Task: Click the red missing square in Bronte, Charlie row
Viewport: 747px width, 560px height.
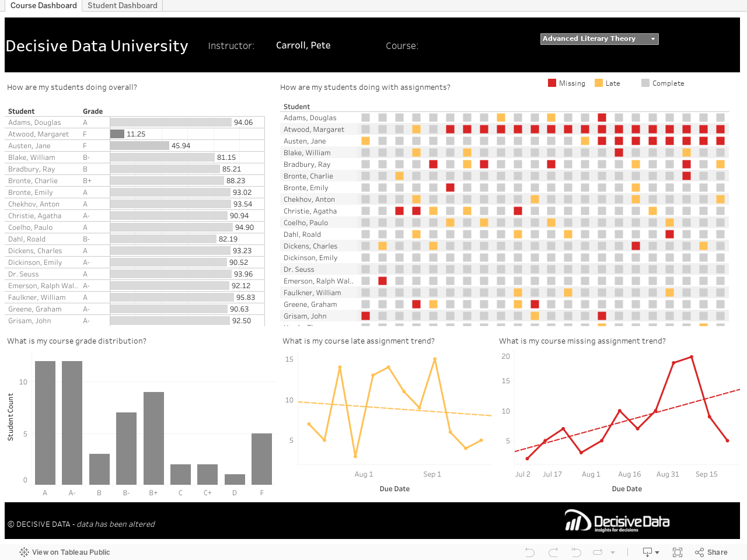Action: pos(686,176)
